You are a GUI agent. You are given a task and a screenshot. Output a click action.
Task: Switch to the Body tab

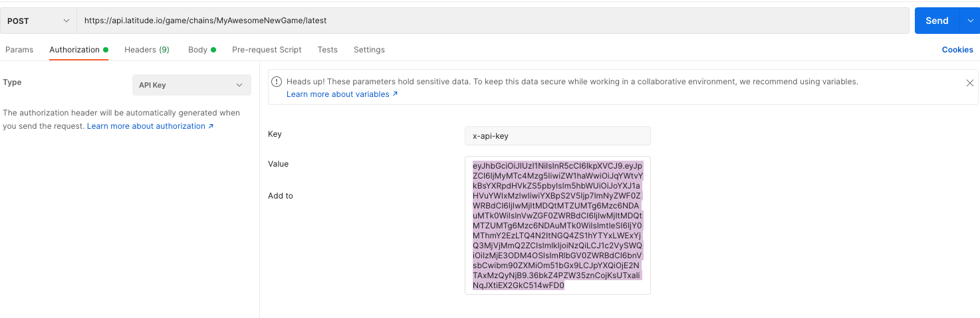pos(198,50)
